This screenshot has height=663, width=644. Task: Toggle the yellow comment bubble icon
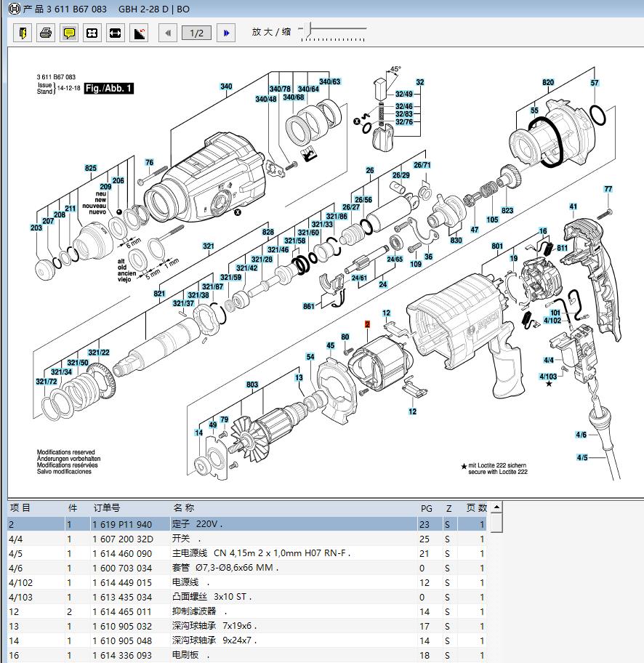69,33
